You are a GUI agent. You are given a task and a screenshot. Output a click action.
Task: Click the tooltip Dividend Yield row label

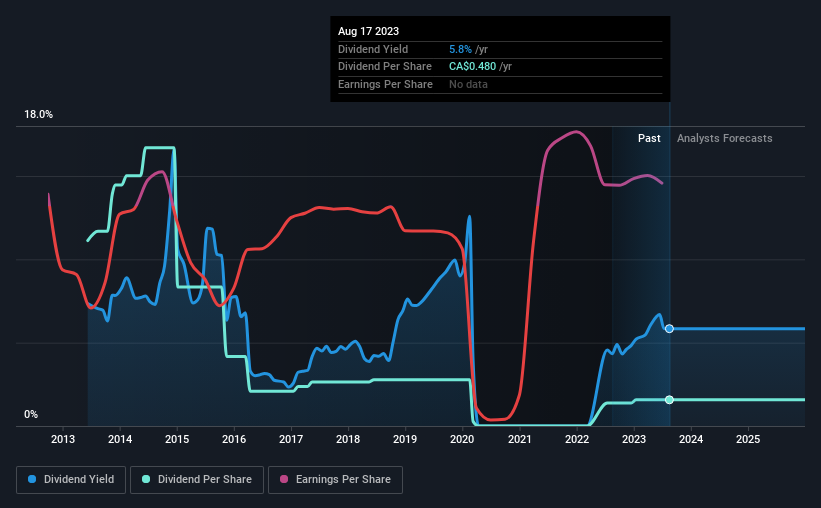[x=373, y=49]
